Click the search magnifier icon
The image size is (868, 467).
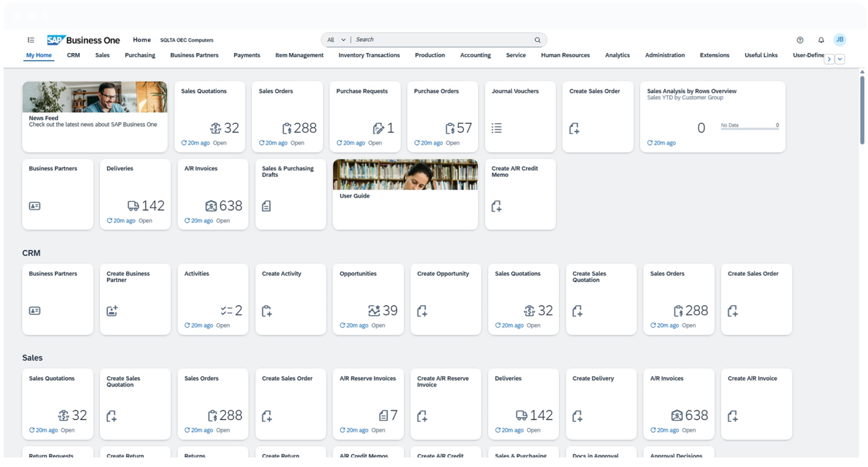(x=537, y=40)
